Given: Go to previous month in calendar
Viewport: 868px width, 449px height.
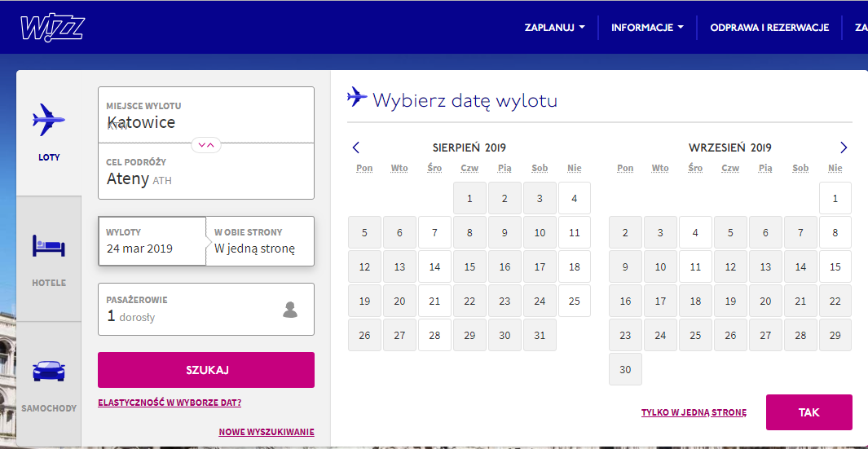Looking at the screenshot, I should click(356, 147).
